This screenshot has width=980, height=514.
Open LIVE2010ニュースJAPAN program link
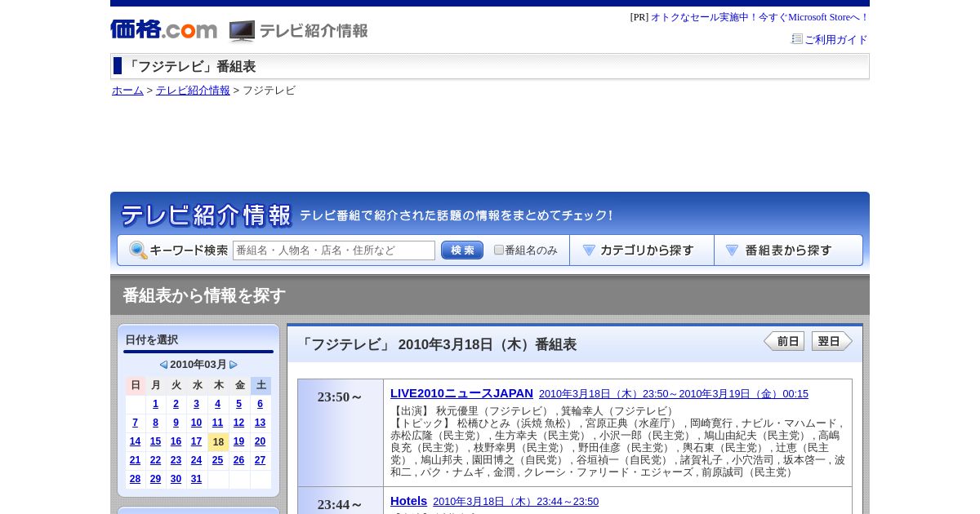pos(461,393)
